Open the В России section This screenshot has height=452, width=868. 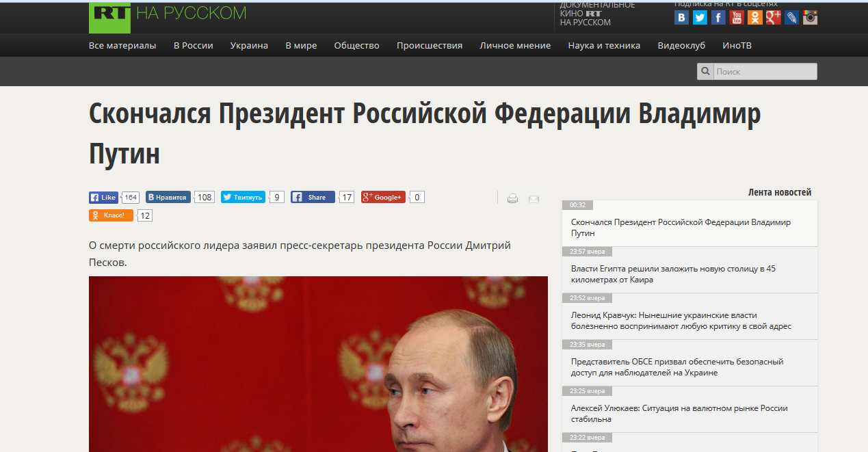coord(194,46)
